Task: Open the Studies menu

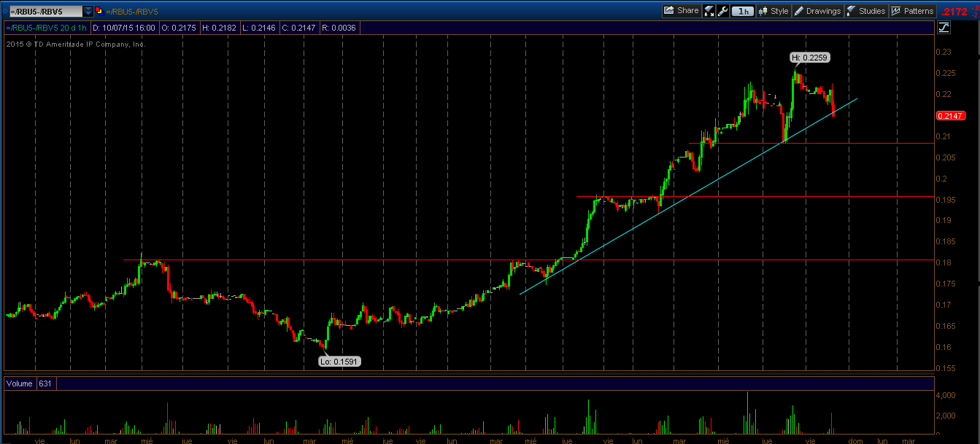Action: point(866,11)
